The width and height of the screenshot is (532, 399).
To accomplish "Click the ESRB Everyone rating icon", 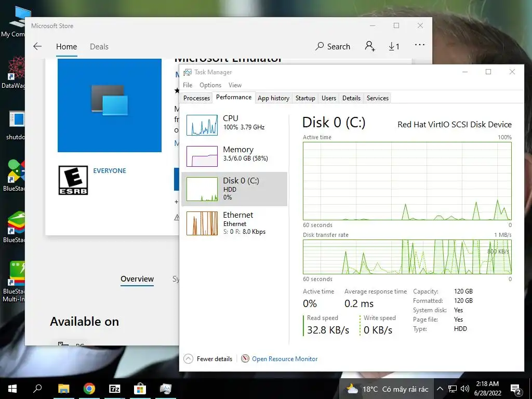I will click(x=73, y=180).
